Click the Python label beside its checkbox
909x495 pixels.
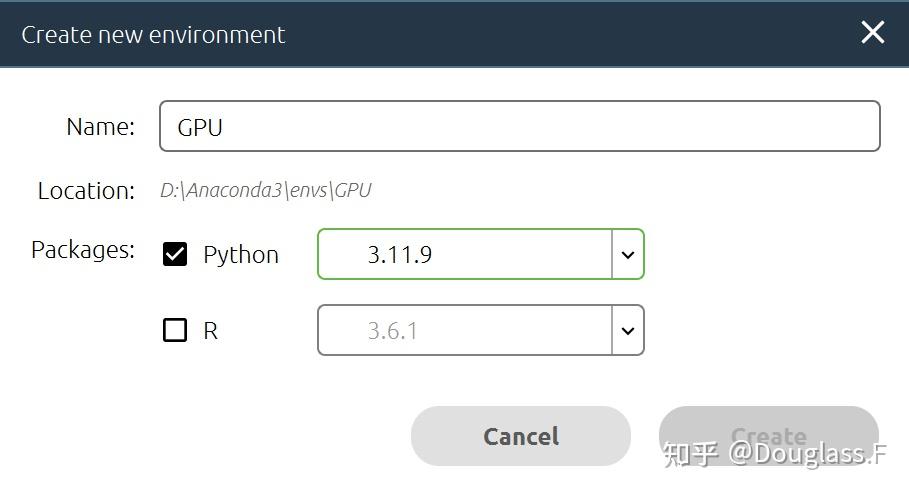point(241,255)
